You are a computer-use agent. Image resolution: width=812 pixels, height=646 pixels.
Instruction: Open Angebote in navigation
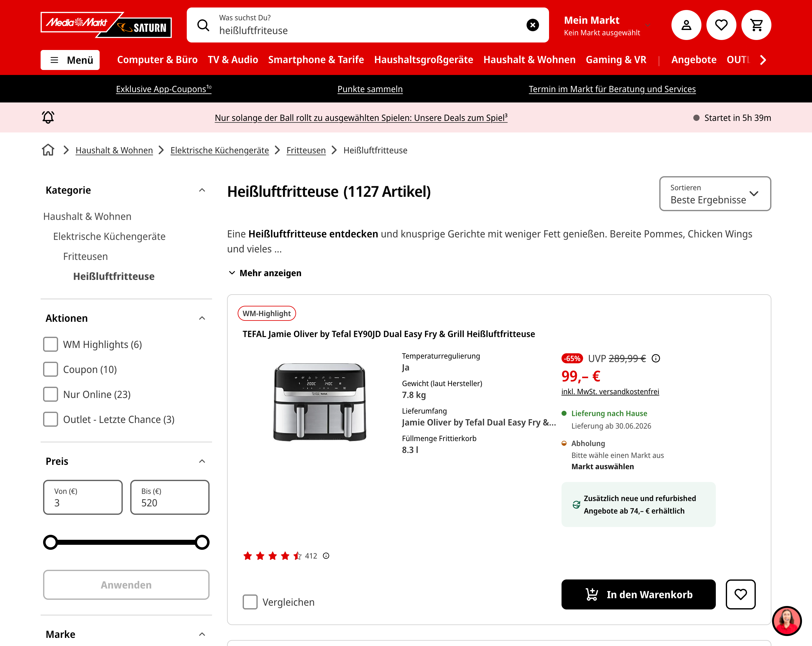pos(694,60)
